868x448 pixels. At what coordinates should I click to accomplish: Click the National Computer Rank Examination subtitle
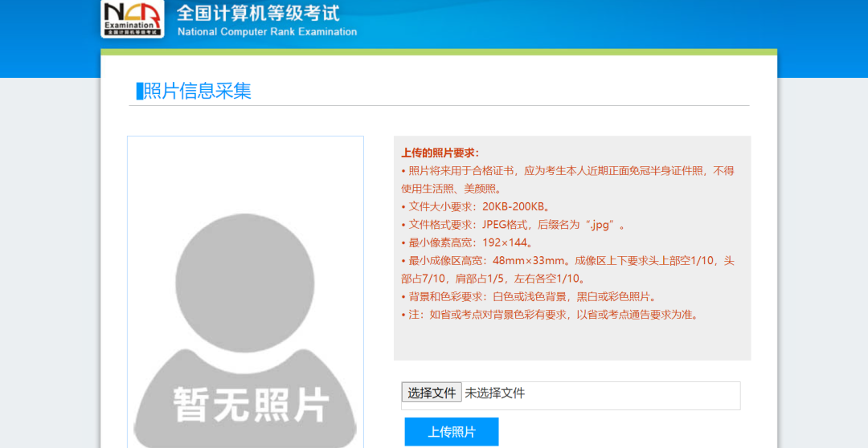268,31
